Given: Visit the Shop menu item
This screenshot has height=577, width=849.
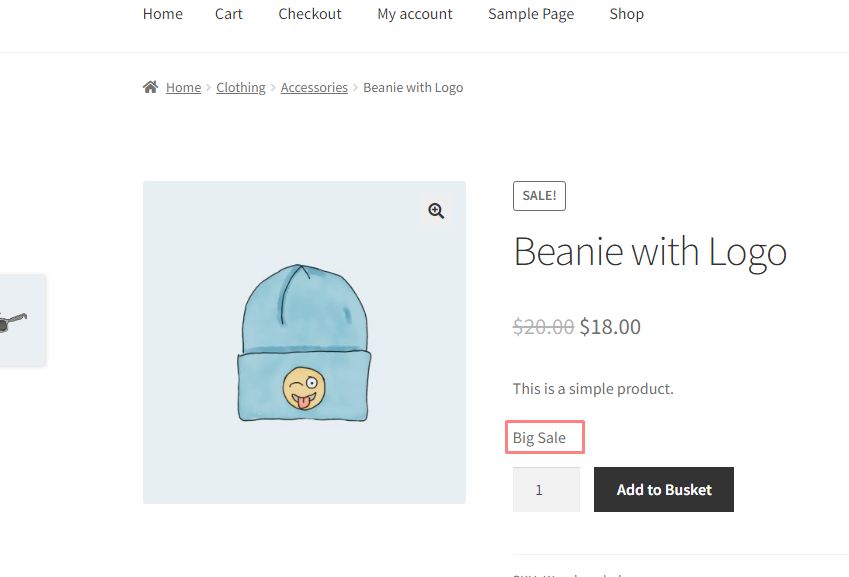Looking at the screenshot, I should (627, 14).
